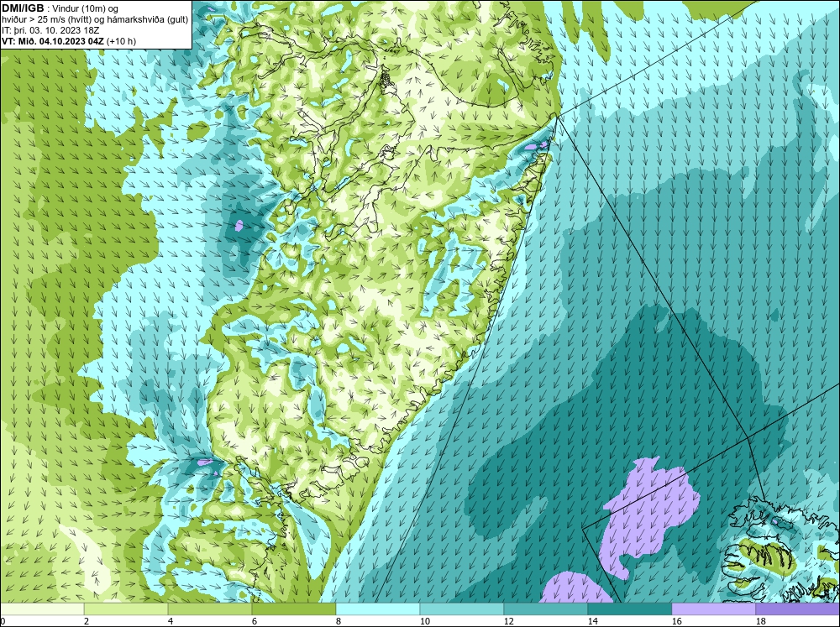The image size is (840, 627).
Task: Click the light green 2–4 legend swatch
Action: tap(126, 609)
